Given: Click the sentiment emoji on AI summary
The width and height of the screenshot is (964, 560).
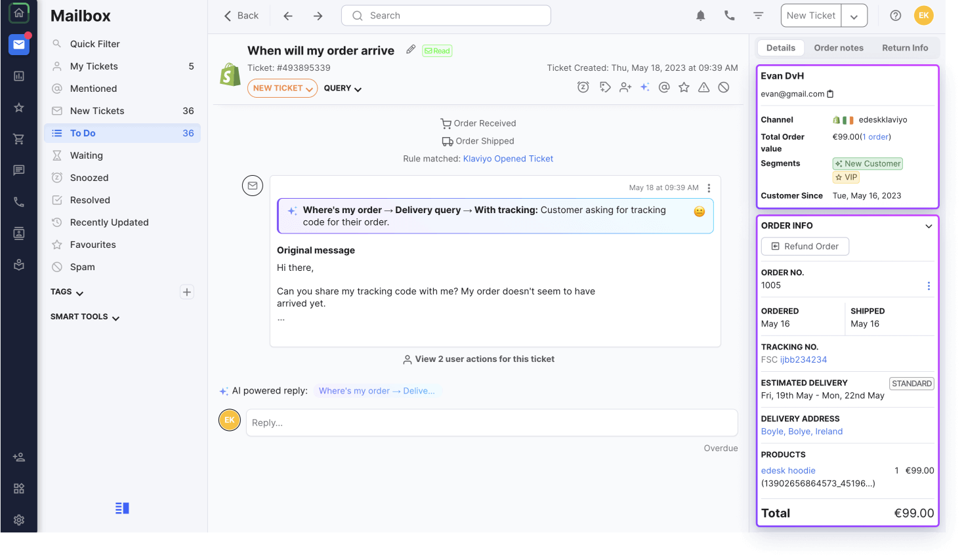Looking at the screenshot, I should click(699, 211).
